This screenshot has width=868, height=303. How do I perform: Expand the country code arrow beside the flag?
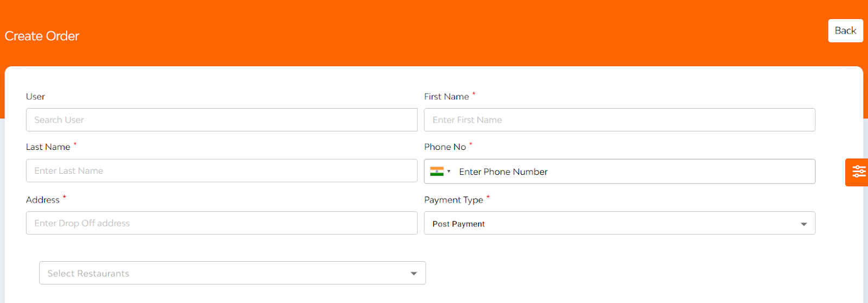pos(449,172)
